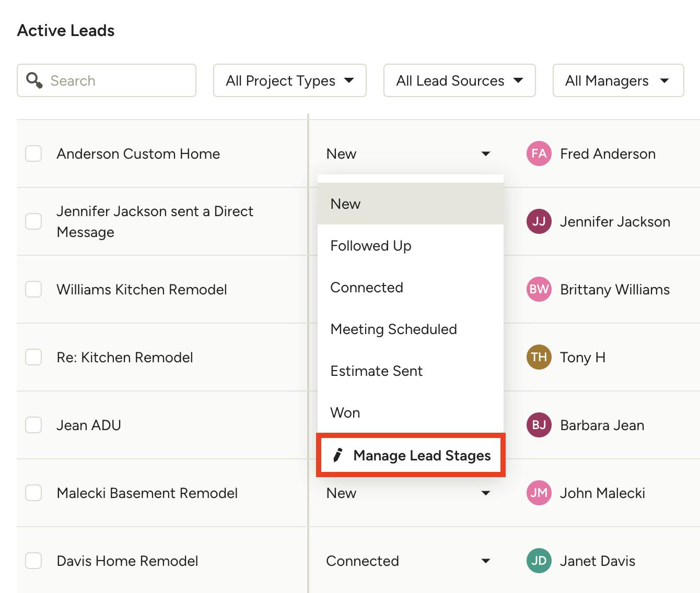Open the Jean ADU lead
The image size is (700, 593).
click(x=88, y=425)
